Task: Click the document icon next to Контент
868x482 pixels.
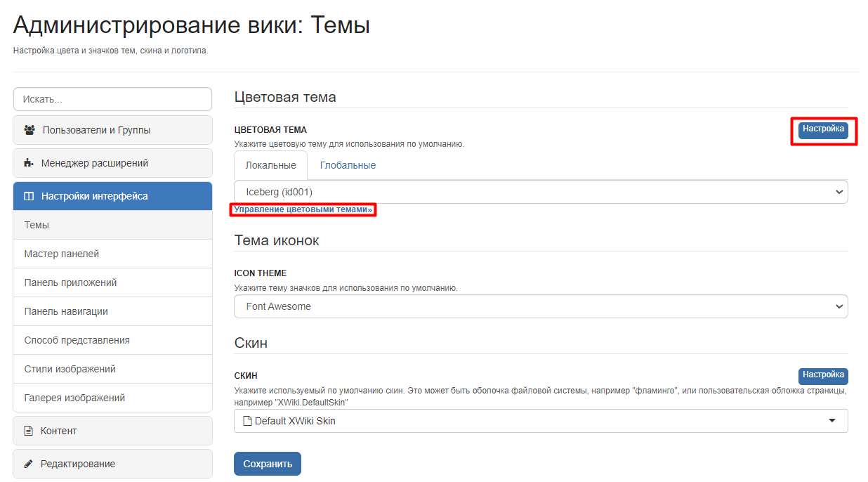Action: (x=29, y=431)
